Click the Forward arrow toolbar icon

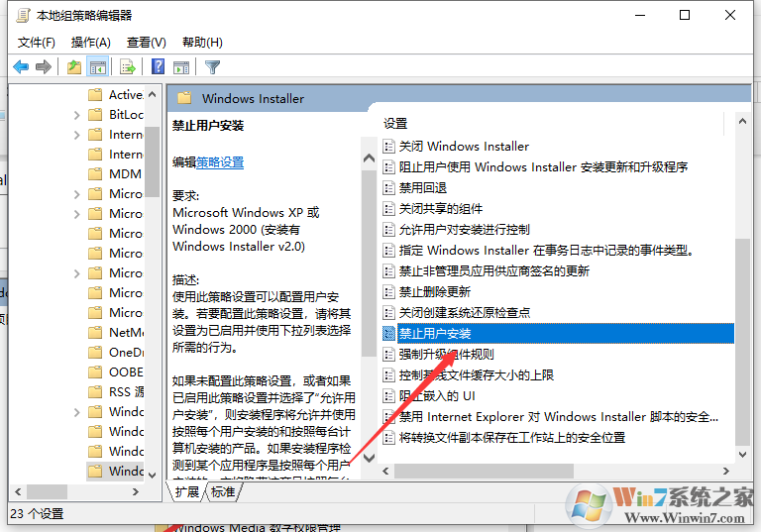tap(44, 67)
